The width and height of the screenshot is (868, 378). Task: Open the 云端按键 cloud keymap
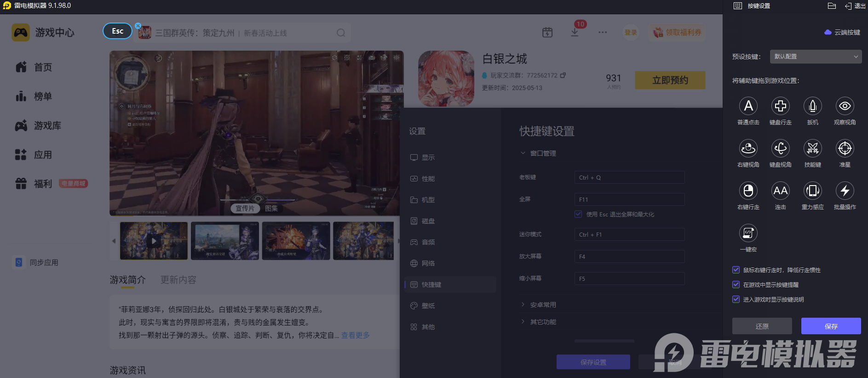(842, 32)
